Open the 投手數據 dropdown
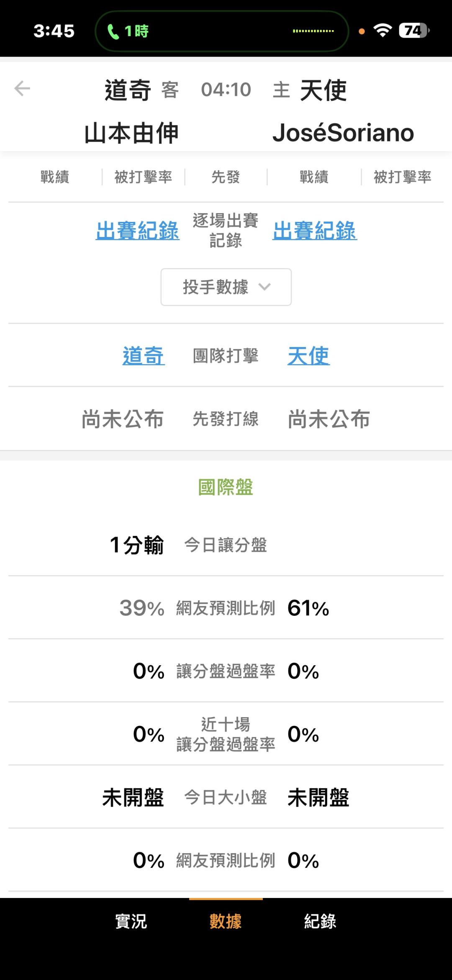Image resolution: width=452 pixels, height=980 pixels. [226, 287]
